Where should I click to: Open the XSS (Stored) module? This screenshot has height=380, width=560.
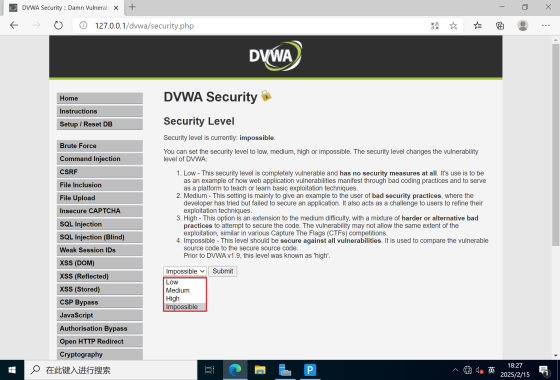pyautogui.click(x=100, y=289)
